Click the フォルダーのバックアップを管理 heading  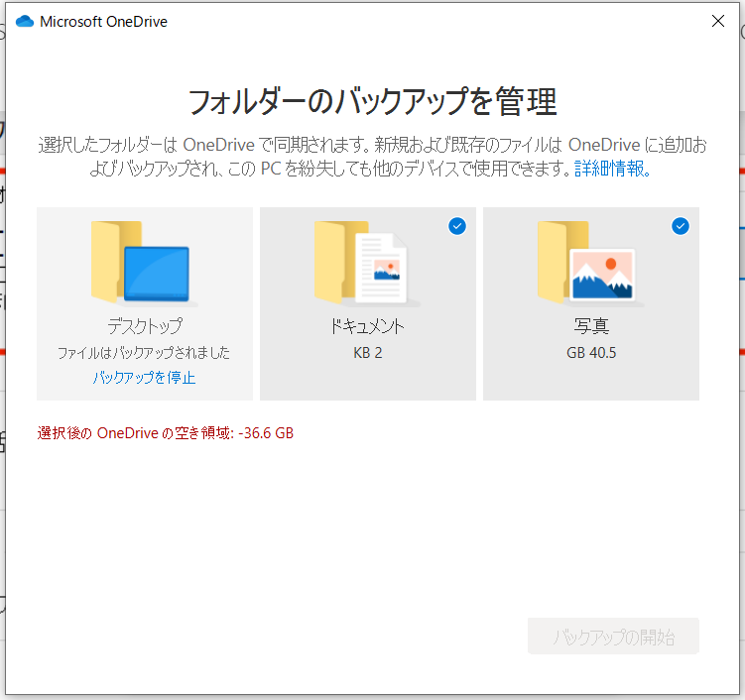point(373,101)
